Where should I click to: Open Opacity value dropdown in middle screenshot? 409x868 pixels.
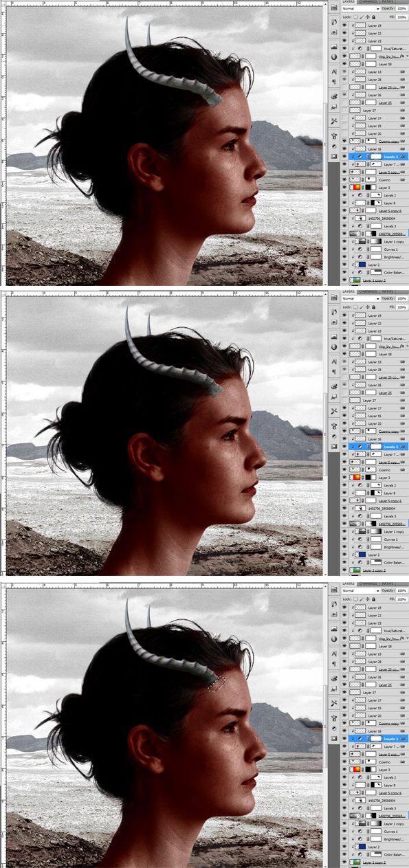tap(401, 298)
